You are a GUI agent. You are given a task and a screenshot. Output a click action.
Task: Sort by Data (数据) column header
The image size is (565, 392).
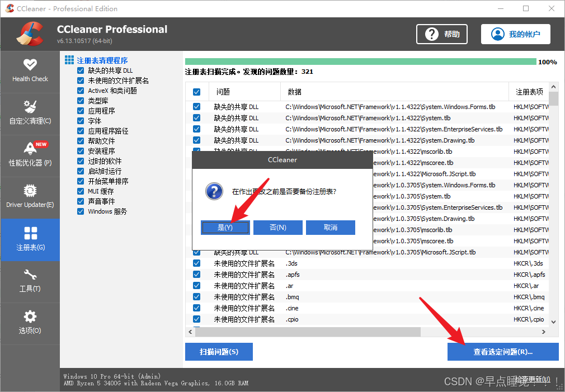click(394, 92)
